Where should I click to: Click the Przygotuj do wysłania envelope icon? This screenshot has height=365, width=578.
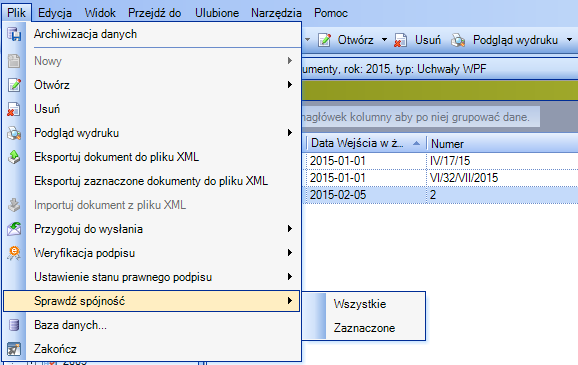point(14,229)
